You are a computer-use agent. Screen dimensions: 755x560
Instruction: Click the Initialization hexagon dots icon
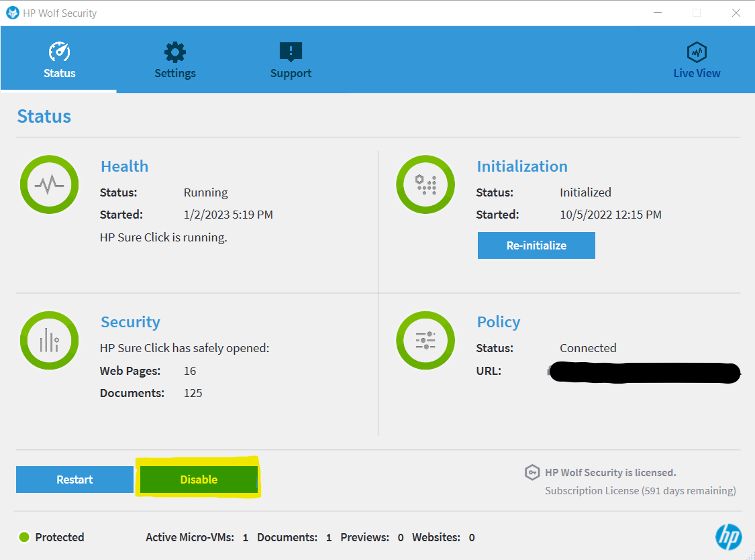(x=425, y=184)
